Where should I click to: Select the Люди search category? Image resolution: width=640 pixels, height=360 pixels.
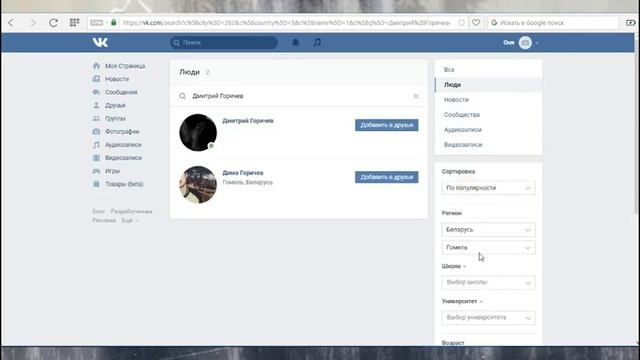[x=489, y=84]
